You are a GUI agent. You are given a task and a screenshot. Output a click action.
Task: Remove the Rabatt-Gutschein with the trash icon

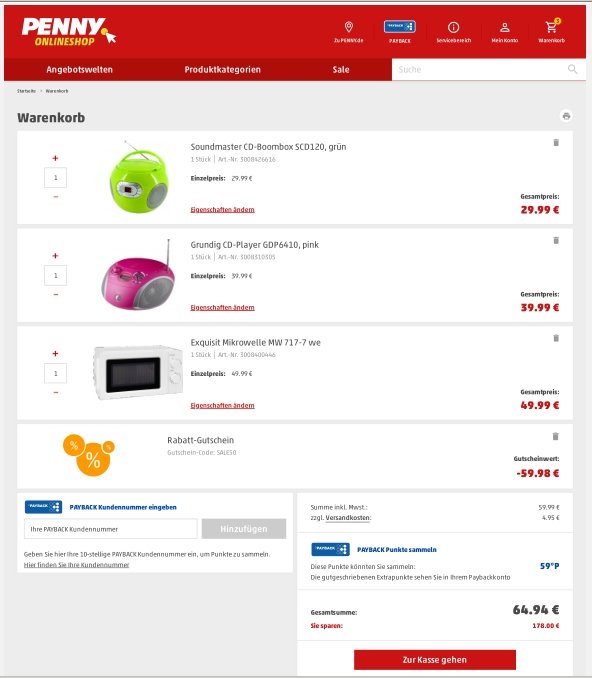pos(556,436)
